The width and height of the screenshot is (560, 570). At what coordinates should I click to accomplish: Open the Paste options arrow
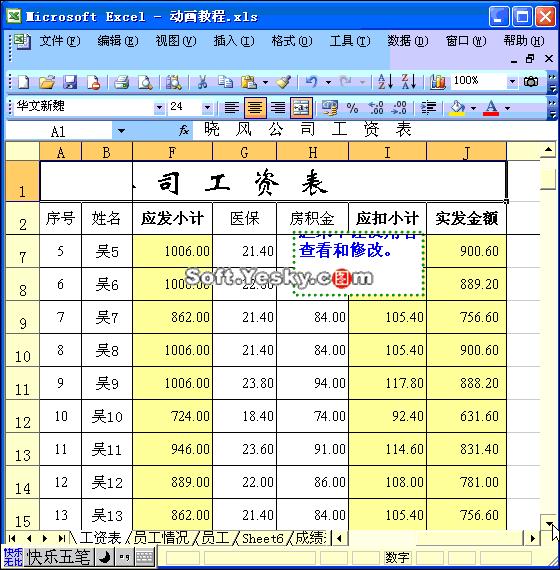point(265,83)
